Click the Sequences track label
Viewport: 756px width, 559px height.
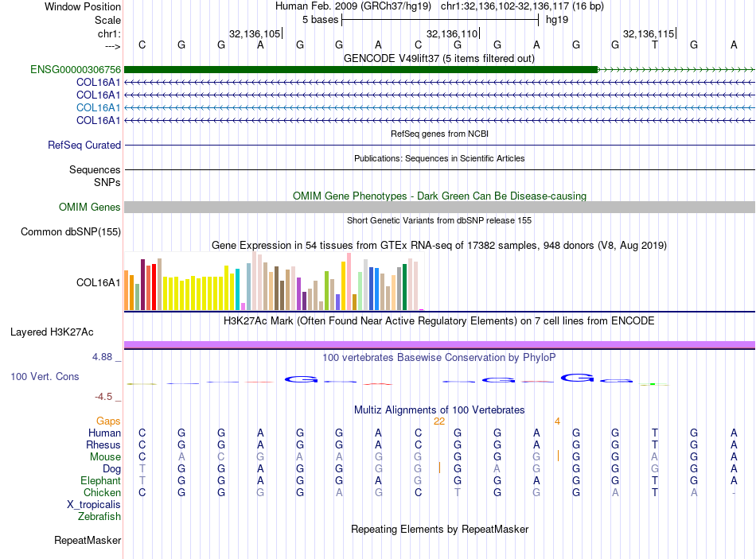coord(95,169)
